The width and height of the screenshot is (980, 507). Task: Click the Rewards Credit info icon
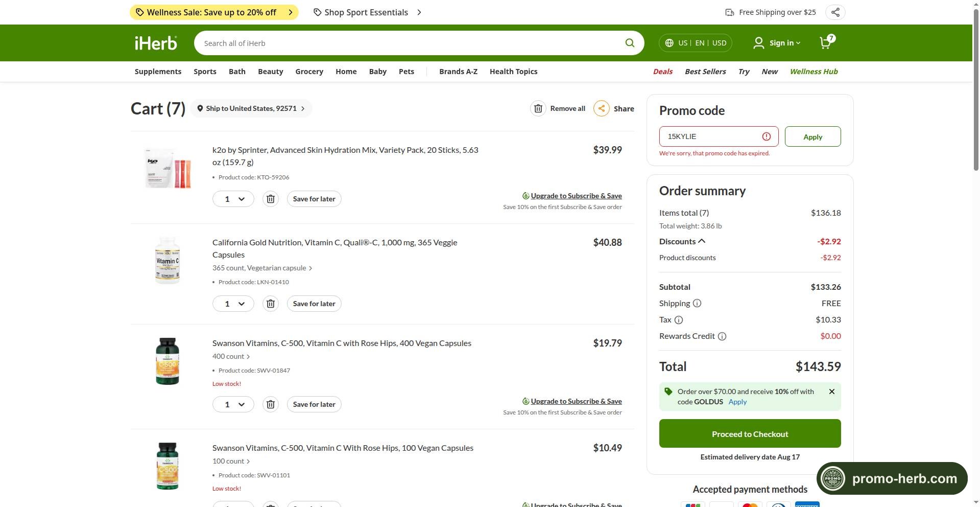point(722,336)
